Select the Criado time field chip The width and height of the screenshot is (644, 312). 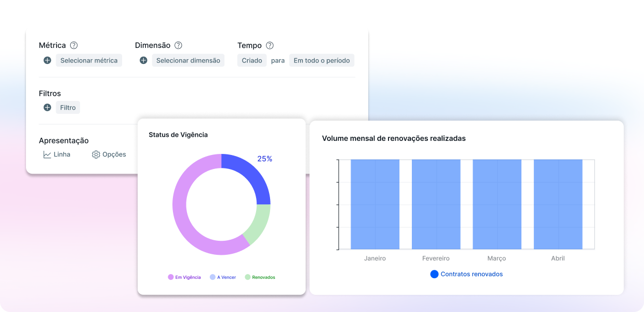(252, 60)
